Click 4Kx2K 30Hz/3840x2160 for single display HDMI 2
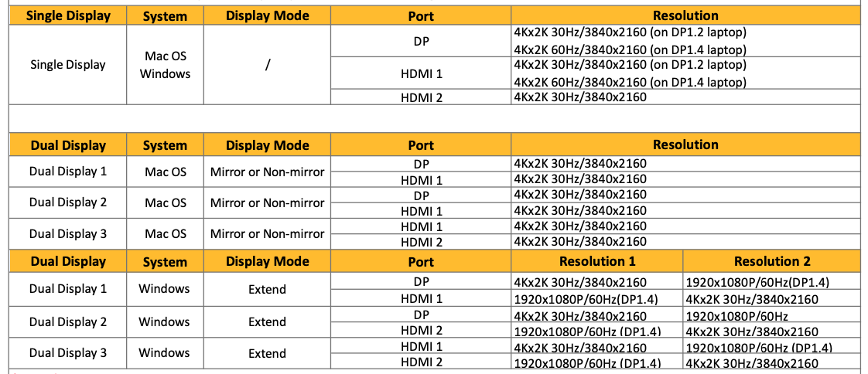Screen dimensions: 868x374 (x=580, y=98)
